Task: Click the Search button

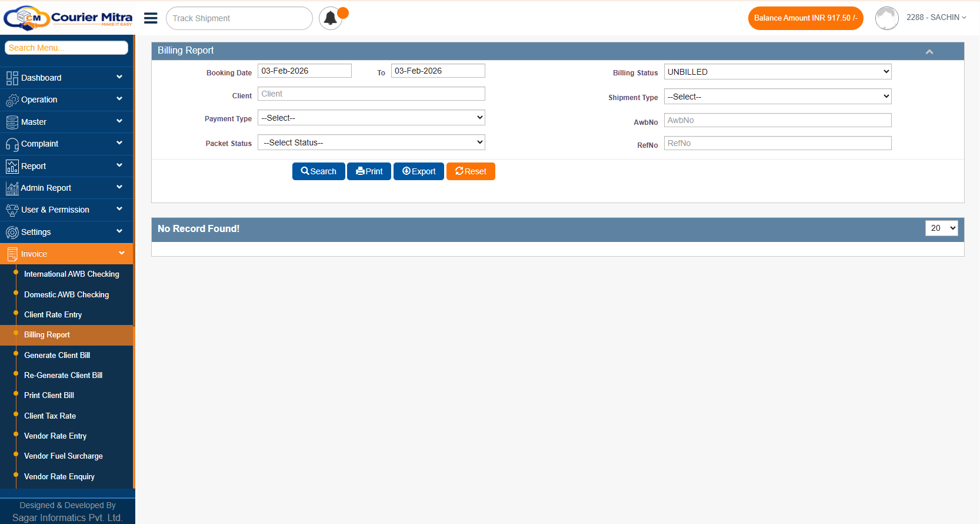Action: [x=319, y=171]
